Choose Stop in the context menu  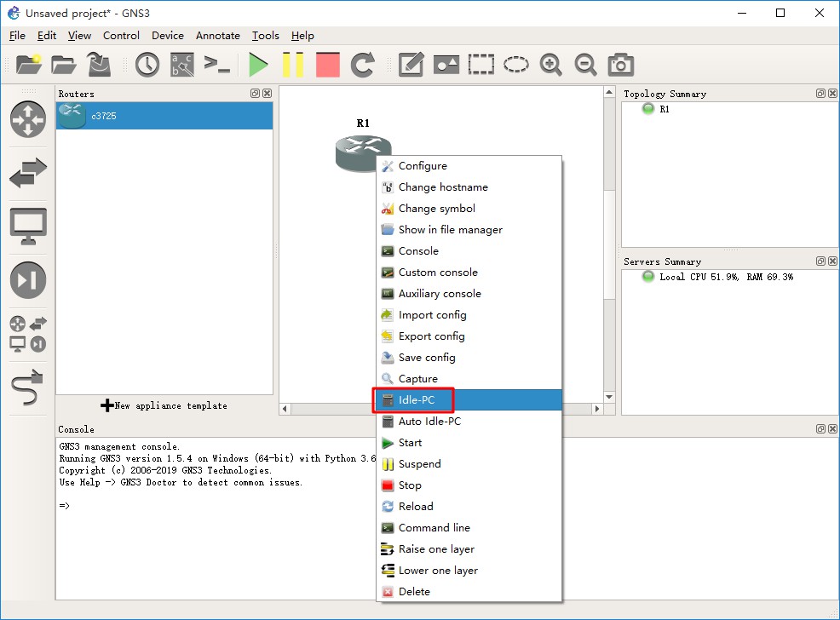[469, 485]
